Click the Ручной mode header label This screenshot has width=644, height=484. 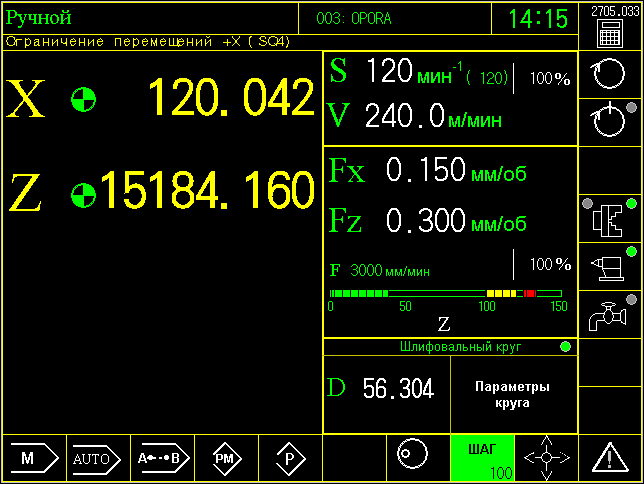39,18
